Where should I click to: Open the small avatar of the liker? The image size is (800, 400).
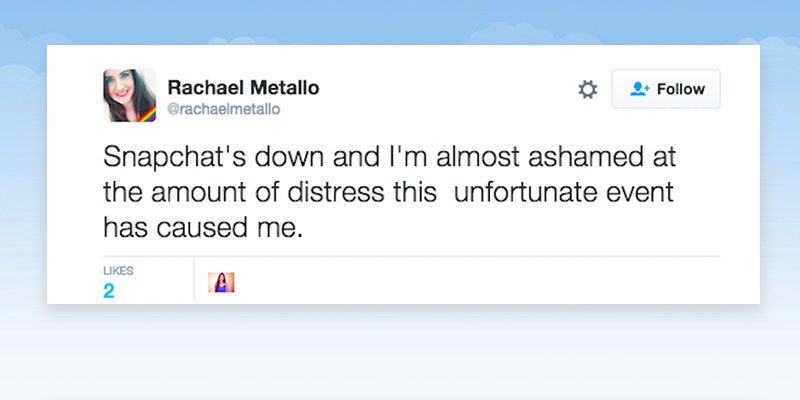pyautogui.click(x=221, y=282)
